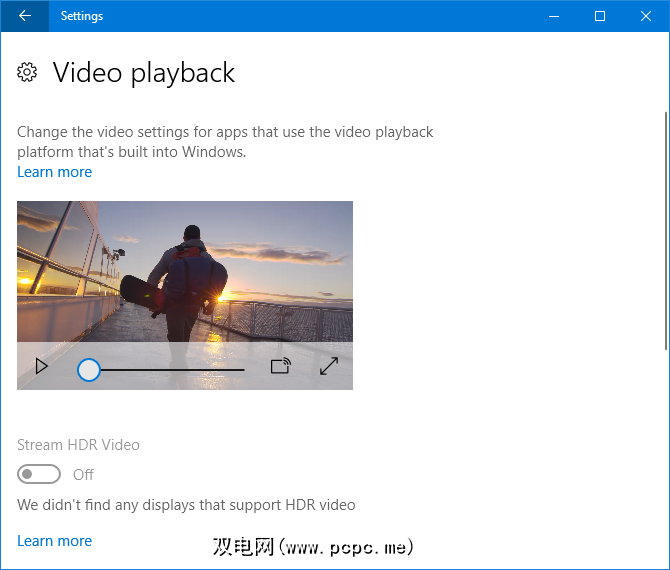Click the boat deck video preview image
Viewport: 670px width, 570px height.
click(x=184, y=270)
